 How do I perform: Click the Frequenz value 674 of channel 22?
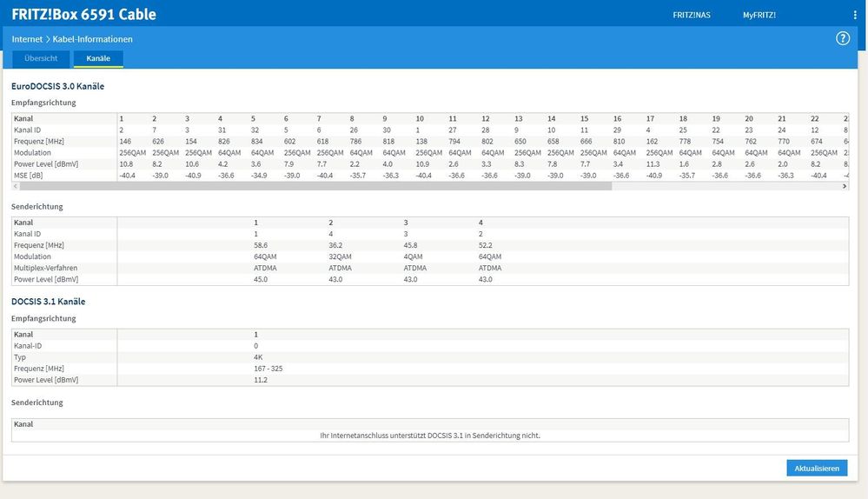coord(817,141)
